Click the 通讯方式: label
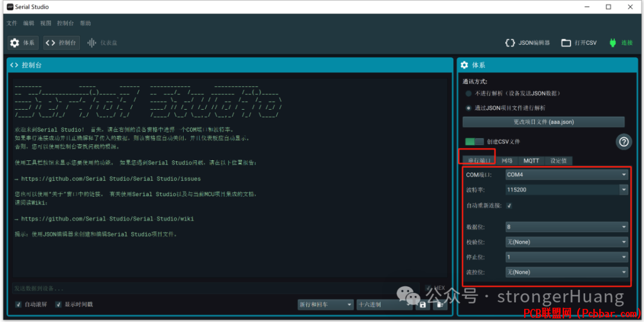Screen dimensions: 644x322 click(475, 82)
